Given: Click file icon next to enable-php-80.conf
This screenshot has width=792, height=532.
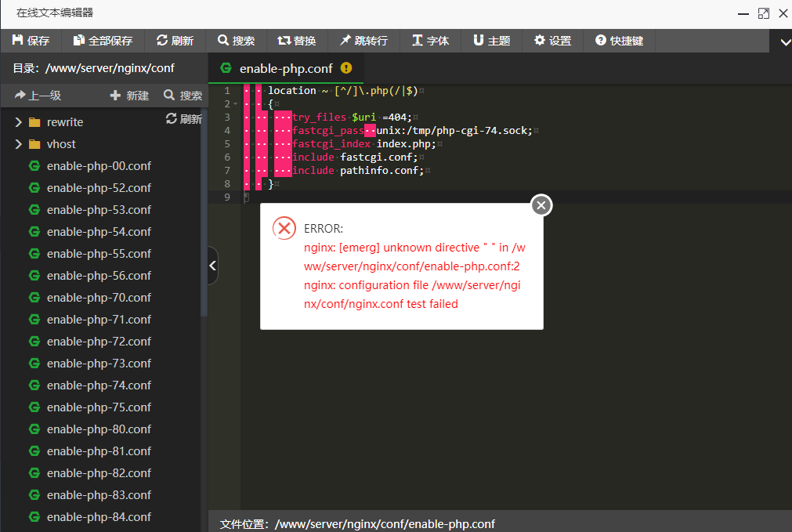Looking at the screenshot, I should click(34, 429).
